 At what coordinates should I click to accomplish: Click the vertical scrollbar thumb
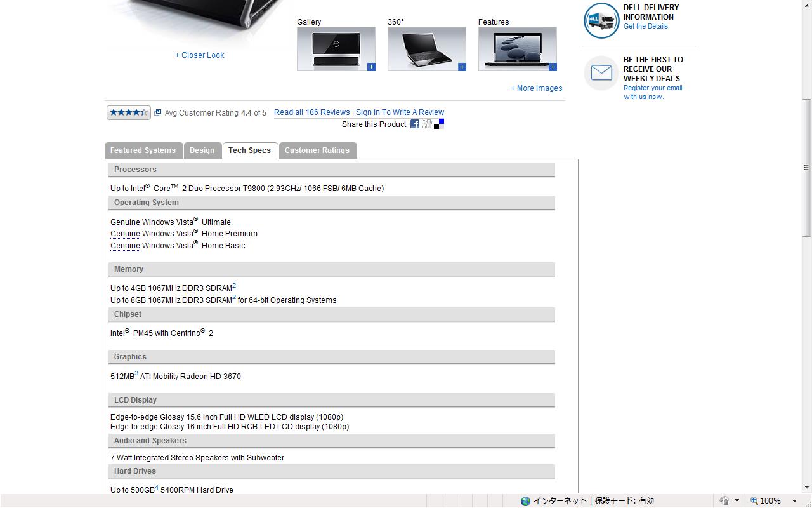pos(806,168)
